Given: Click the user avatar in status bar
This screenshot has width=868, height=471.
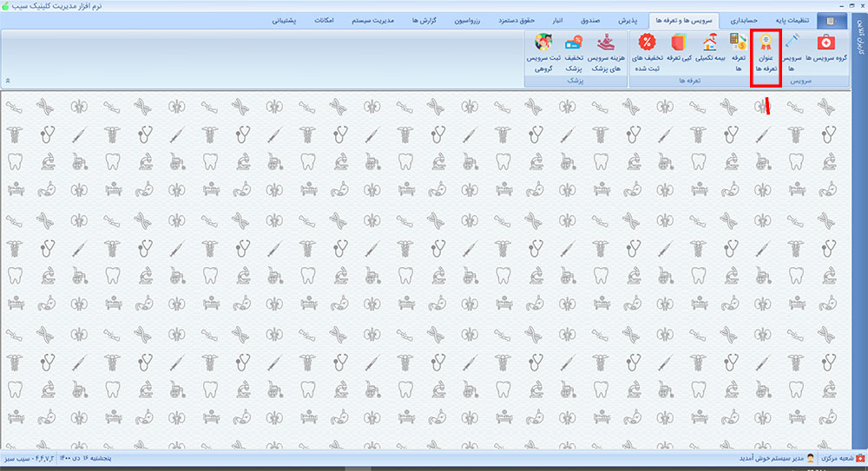Looking at the screenshot, I should click(811, 457).
